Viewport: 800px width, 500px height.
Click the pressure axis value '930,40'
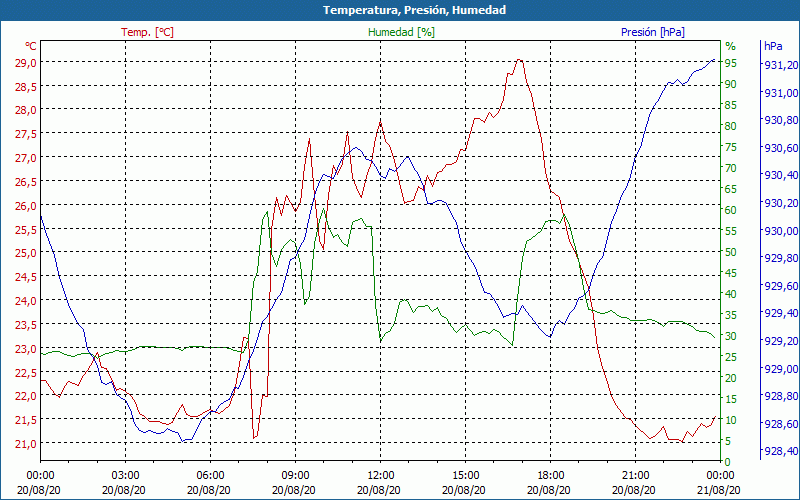(781, 176)
